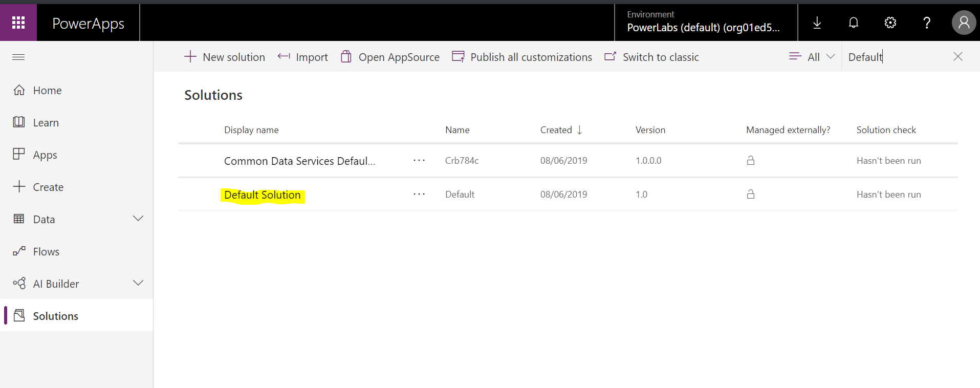Click the version 1.0.0.0 cell

(x=648, y=161)
